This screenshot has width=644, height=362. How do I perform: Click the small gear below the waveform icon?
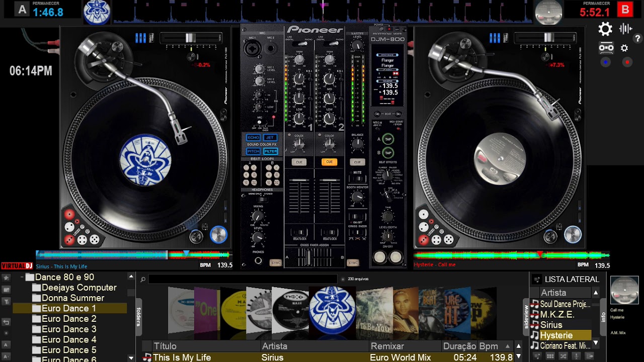pyautogui.click(x=624, y=48)
